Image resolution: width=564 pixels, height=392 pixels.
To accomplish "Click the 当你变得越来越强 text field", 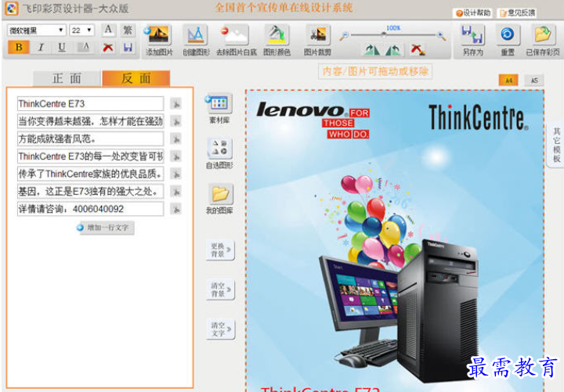I will click(91, 121).
